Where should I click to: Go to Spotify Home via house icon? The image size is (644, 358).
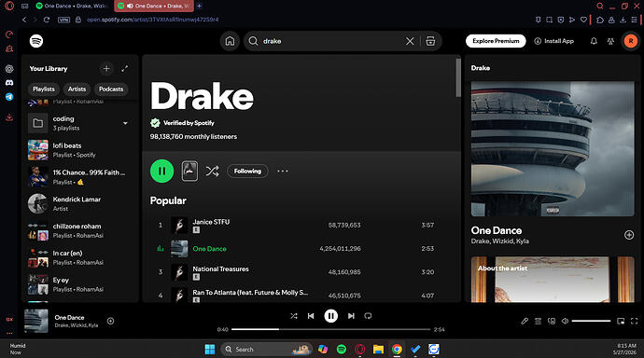(x=230, y=41)
